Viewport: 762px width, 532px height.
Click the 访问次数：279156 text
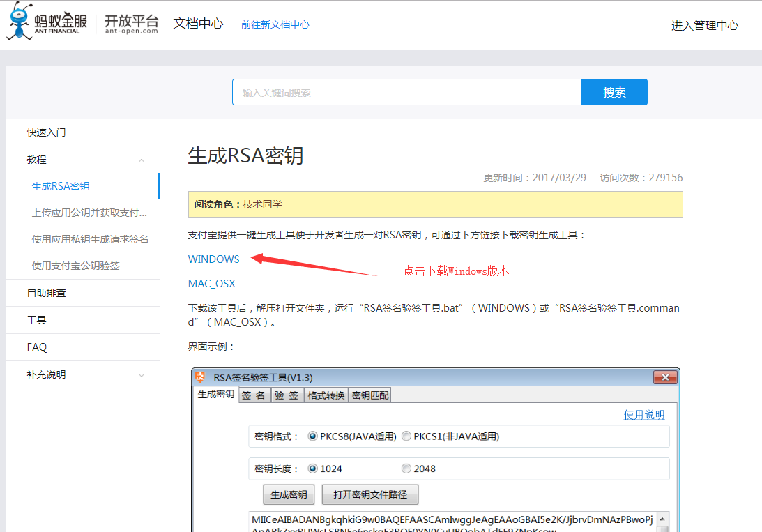click(x=641, y=178)
